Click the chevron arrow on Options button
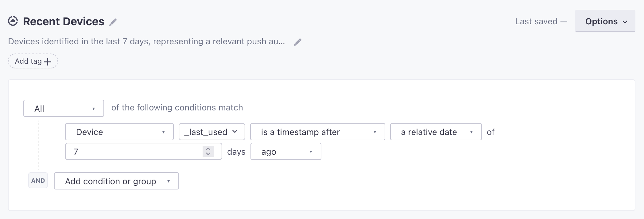Viewport: 644px width, 219px height. (625, 22)
